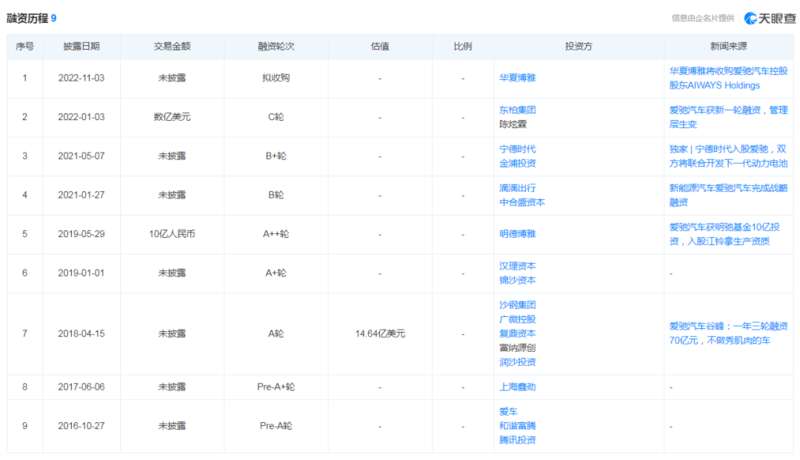
Task: Click the 10亿人民币 amount cell
Action: tap(172, 234)
